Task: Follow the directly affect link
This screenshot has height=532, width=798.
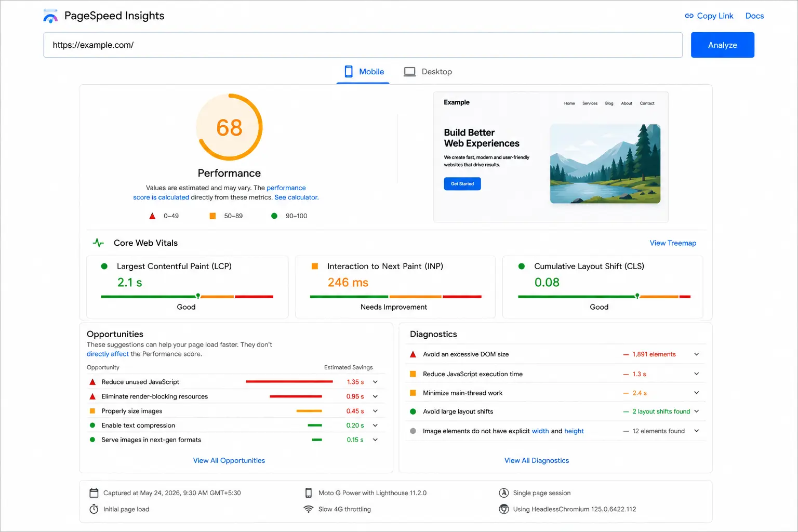Action: 108,354
